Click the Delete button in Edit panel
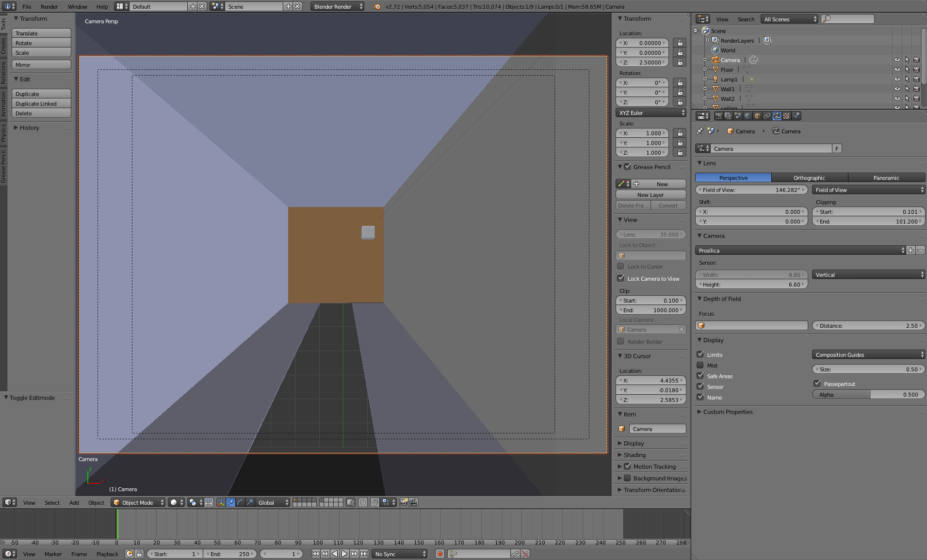 (x=41, y=113)
